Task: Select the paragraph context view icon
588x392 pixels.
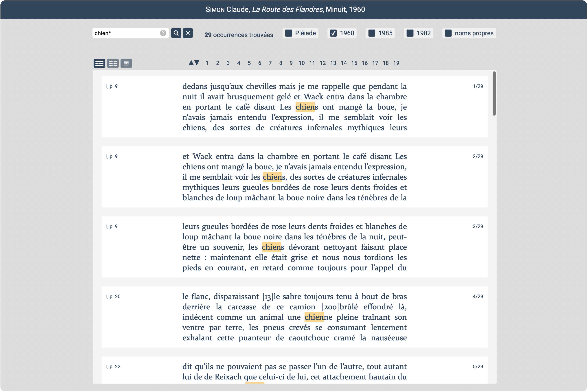Action: click(x=99, y=63)
